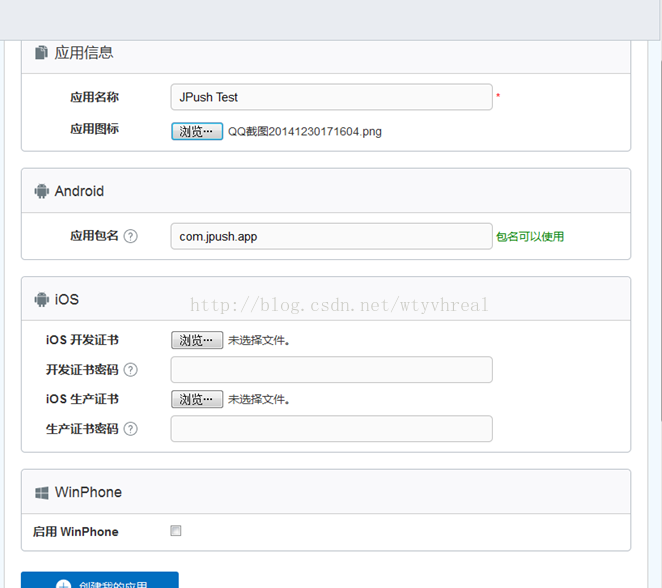This screenshot has height=588, width=662.
Task: Click the 应用名称 label
Action: pos(95,97)
